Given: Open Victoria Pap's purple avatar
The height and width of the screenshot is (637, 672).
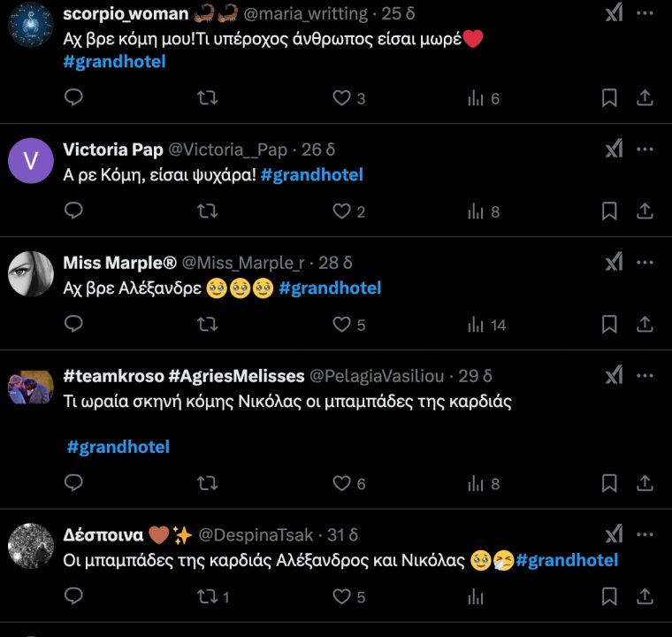Looking at the screenshot, I should (x=31, y=161).
